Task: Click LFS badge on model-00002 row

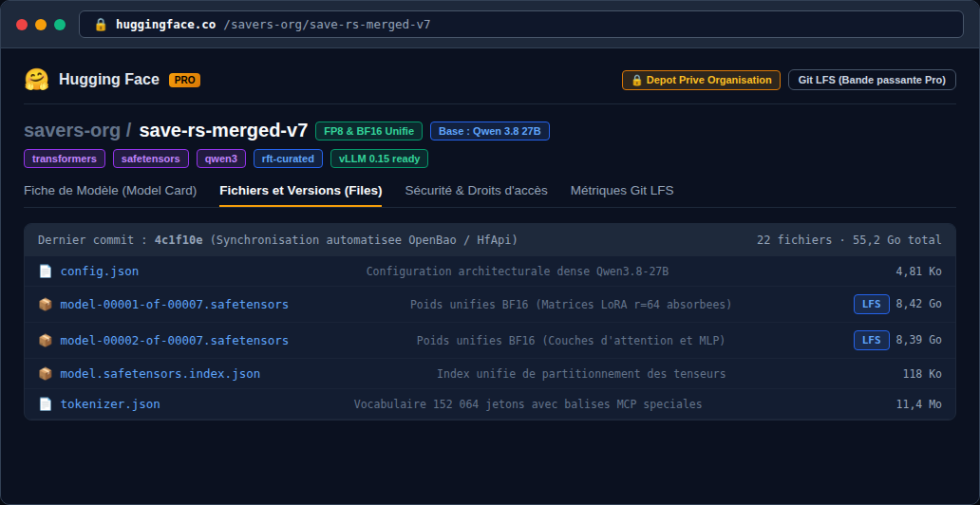Action: 871,341
